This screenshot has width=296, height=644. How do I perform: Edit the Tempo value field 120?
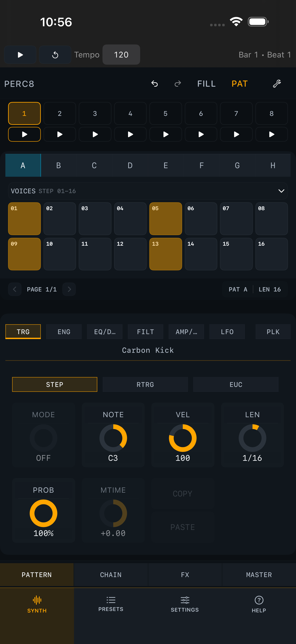pyautogui.click(x=121, y=55)
